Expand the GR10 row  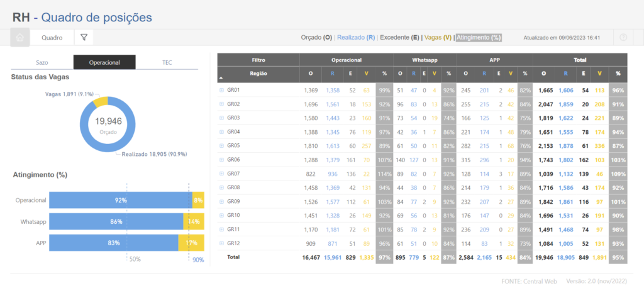tap(222, 215)
